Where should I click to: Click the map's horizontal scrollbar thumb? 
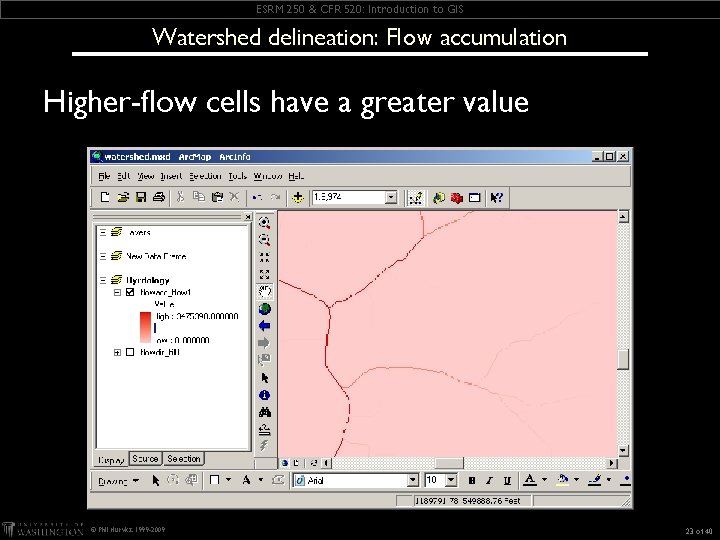449,463
